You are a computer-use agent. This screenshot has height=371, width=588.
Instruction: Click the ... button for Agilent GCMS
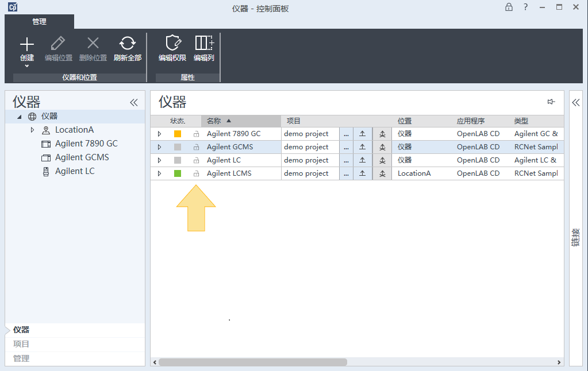(x=346, y=147)
